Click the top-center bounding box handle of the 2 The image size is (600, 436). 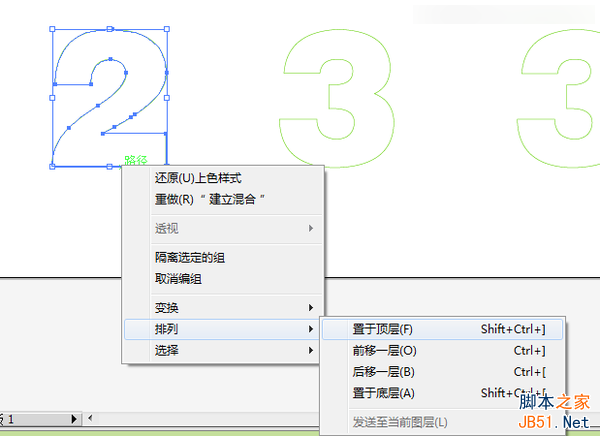110,29
